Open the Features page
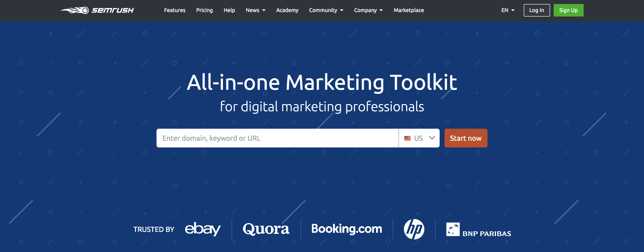Viewport: 644px width, 252px height. click(174, 10)
